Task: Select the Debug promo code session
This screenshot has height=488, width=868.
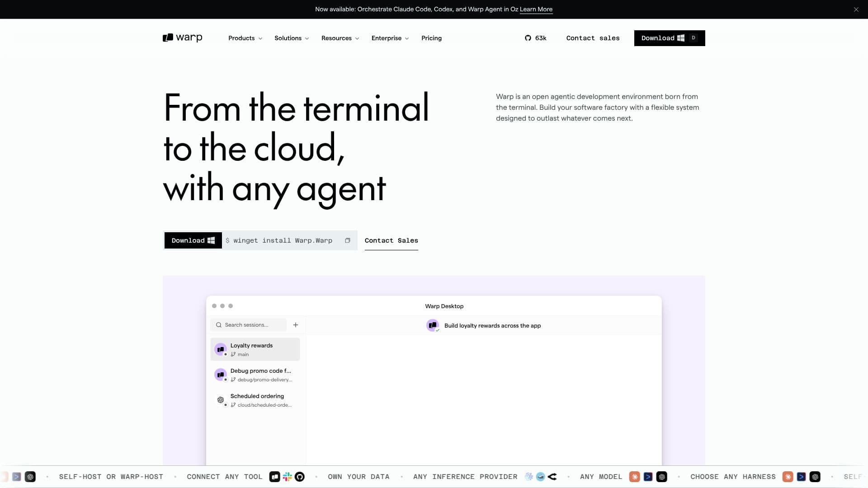Action: [x=255, y=375]
